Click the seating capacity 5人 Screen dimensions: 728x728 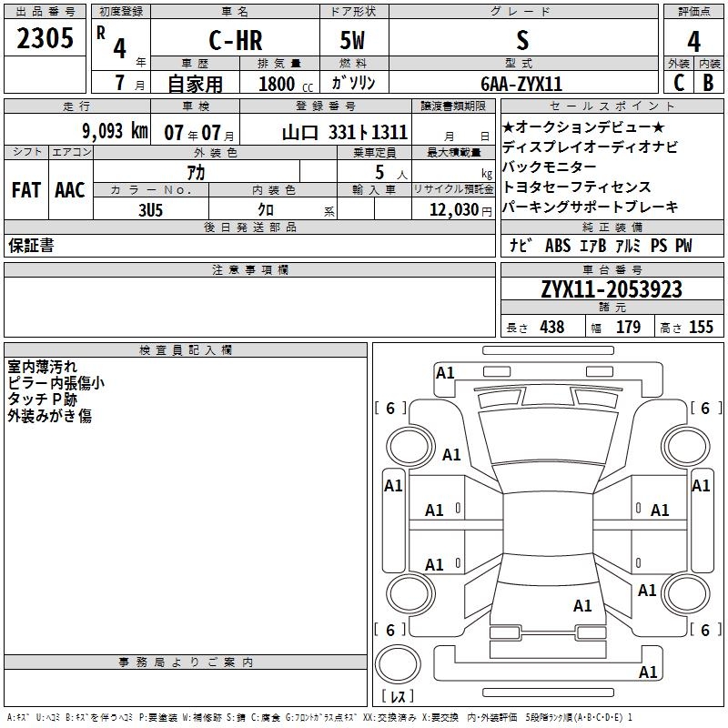tap(391, 172)
